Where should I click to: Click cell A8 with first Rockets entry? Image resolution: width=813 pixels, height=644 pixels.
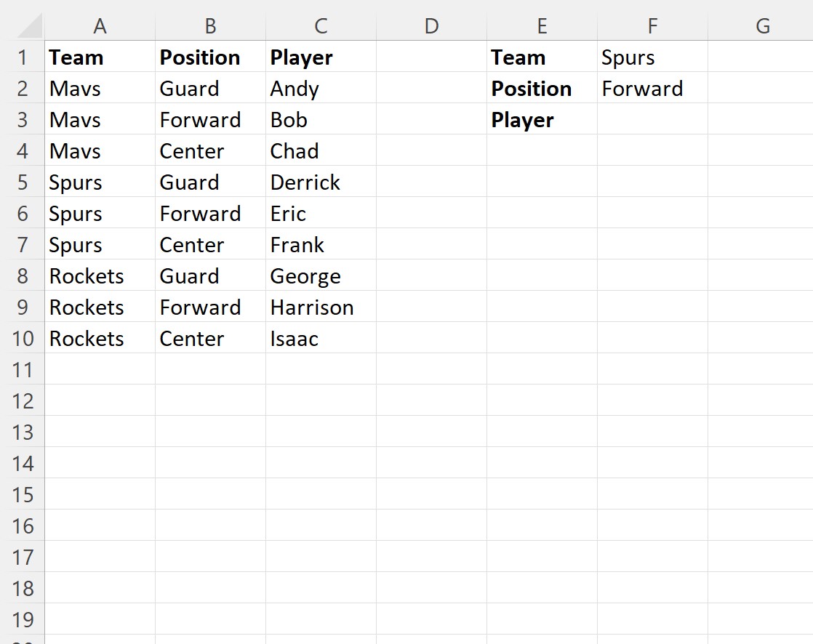(100, 276)
